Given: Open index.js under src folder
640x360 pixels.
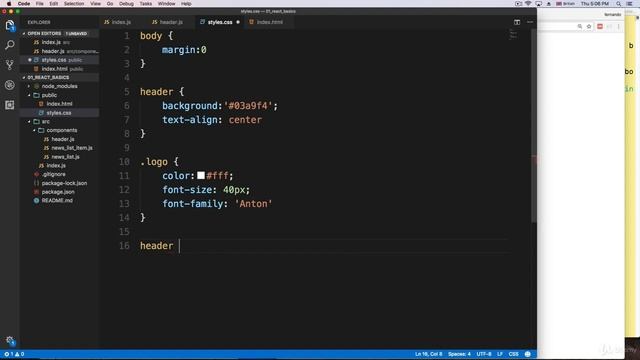Looking at the screenshot, I should click(60, 166).
